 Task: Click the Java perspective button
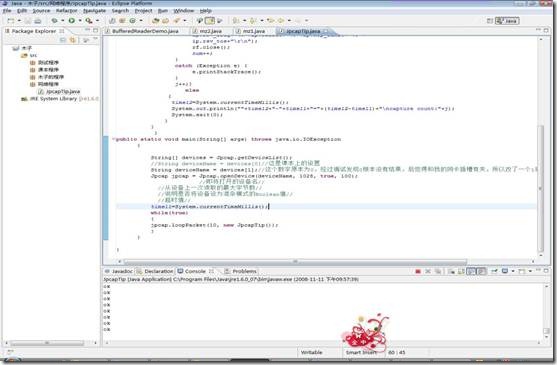coord(507,21)
